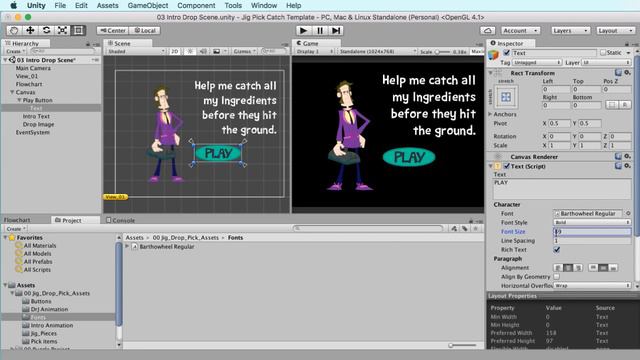Open Text (Script) gear menu

click(x=627, y=166)
